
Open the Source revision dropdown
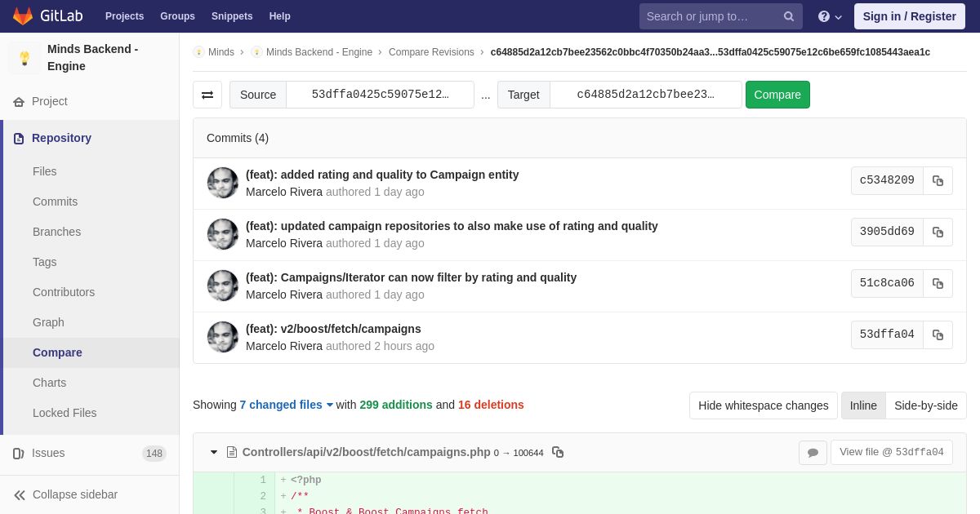[380, 95]
